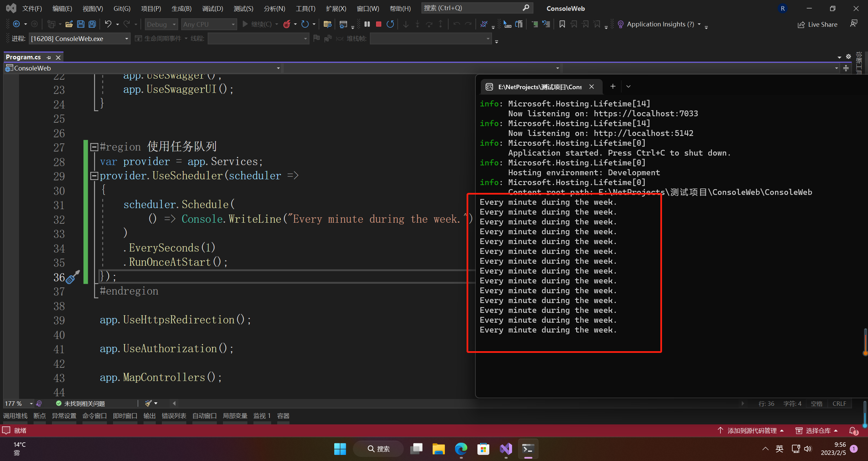The height and width of the screenshot is (461, 868).
Task: Click the Save All icon
Action: pyautogui.click(x=92, y=24)
